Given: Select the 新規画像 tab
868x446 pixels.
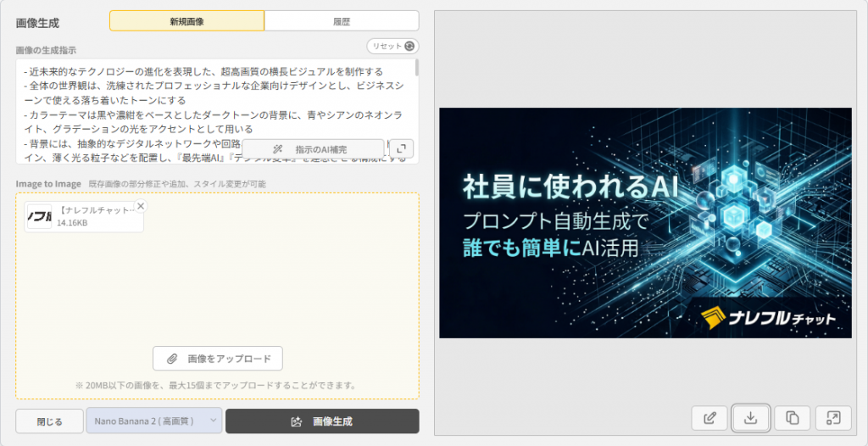Looking at the screenshot, I should click(x=186, y=20).
